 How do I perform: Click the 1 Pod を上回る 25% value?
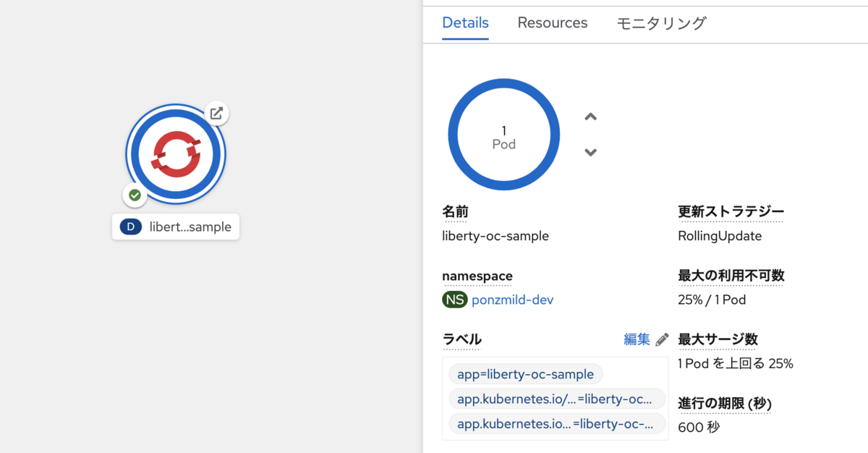coord(736,363)
